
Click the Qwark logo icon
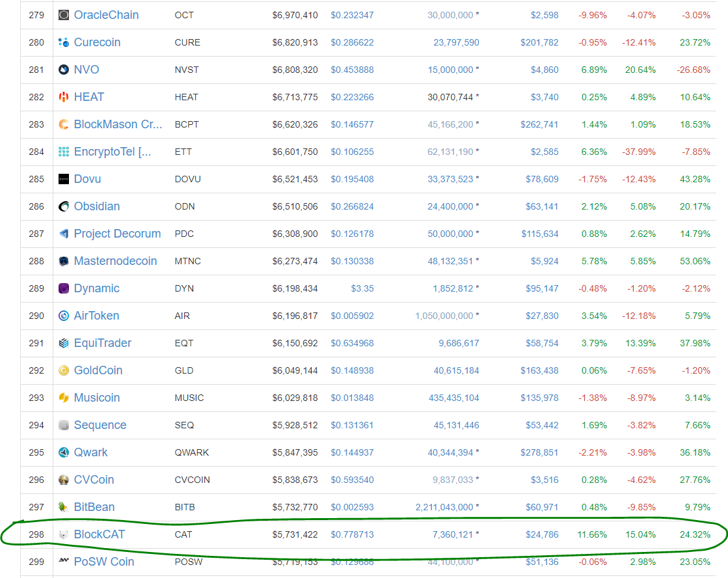[64, 452]
